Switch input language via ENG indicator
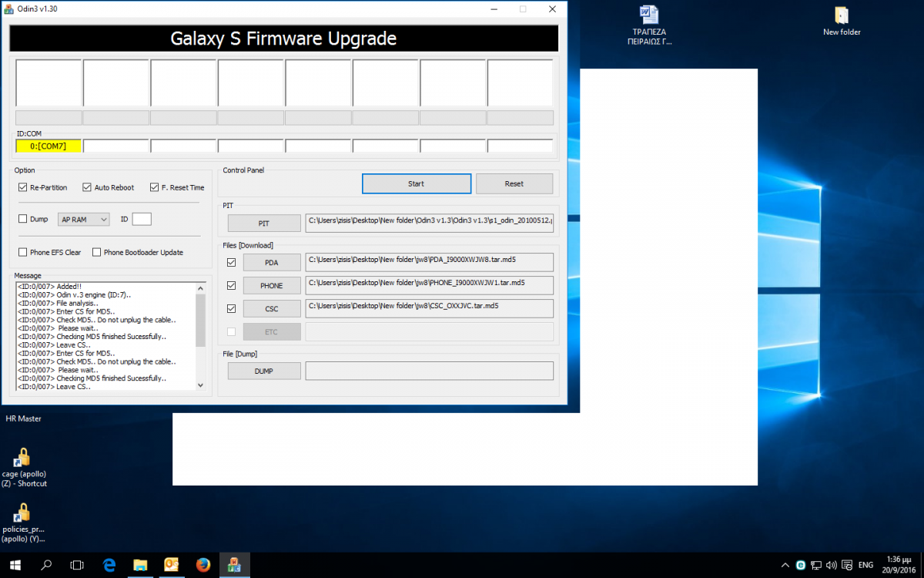 coord(866,565)
